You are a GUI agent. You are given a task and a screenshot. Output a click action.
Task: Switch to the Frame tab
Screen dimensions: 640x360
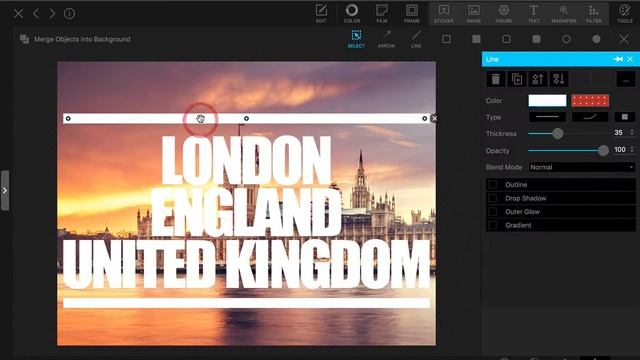411,13
